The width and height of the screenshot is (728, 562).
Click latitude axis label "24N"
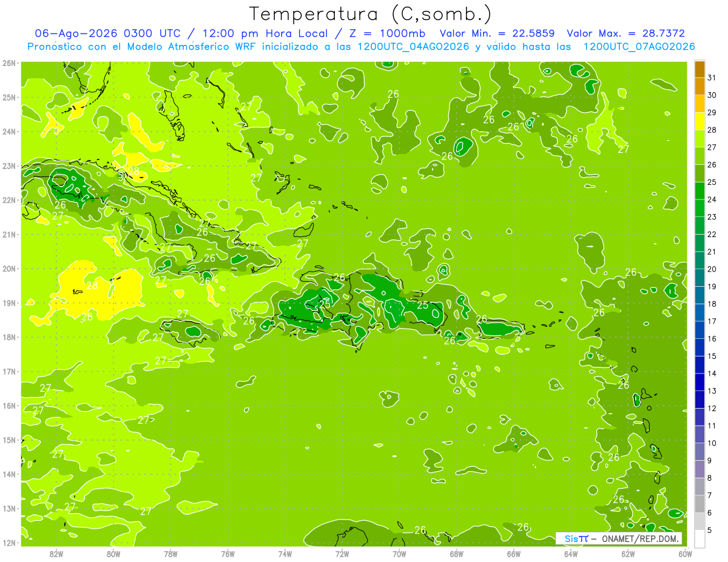coord(10,132)
